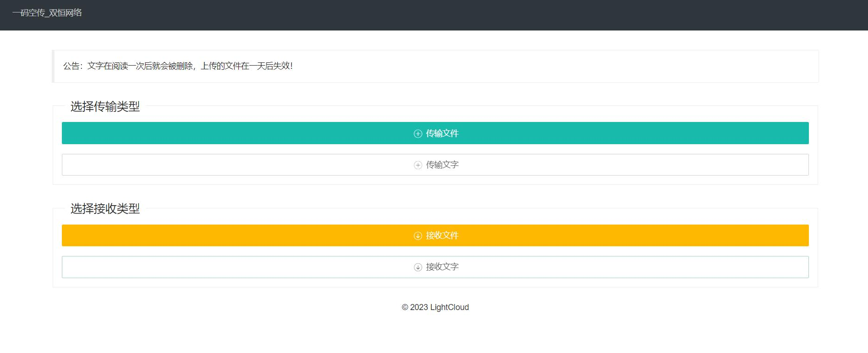868x353 pixels.
Task: Click the gray left border of notice box
Action: coord(53,66)
